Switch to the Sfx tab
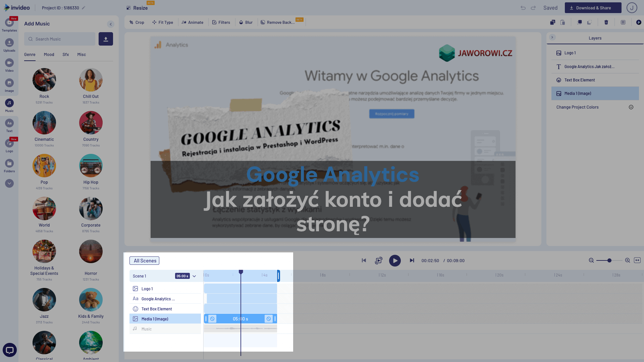The height and width of the screenshot is (362, 644). (66, 55)
